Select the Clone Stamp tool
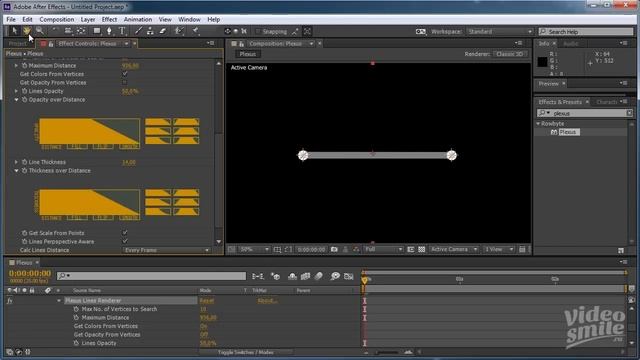The width and height of the screenshot is (640, 360). tap(151, 31)
